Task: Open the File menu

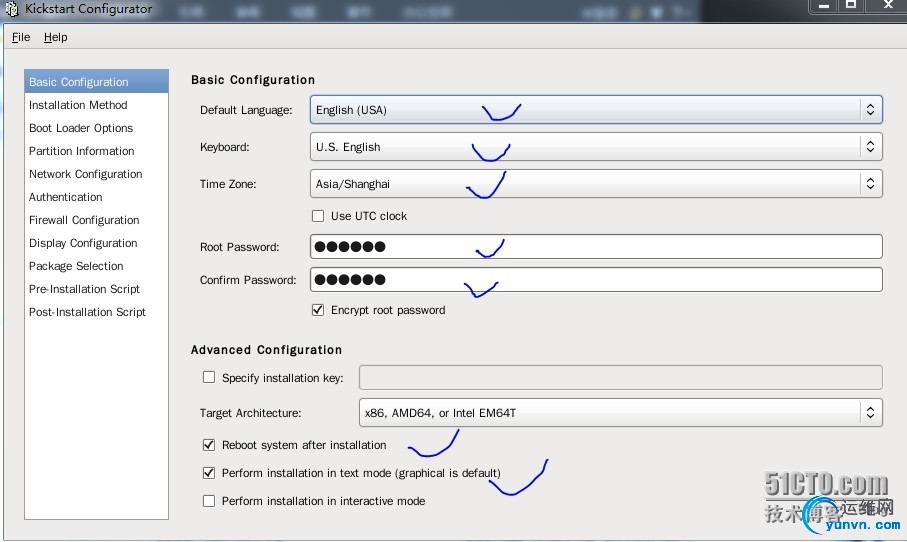Action: pos(21,38)
